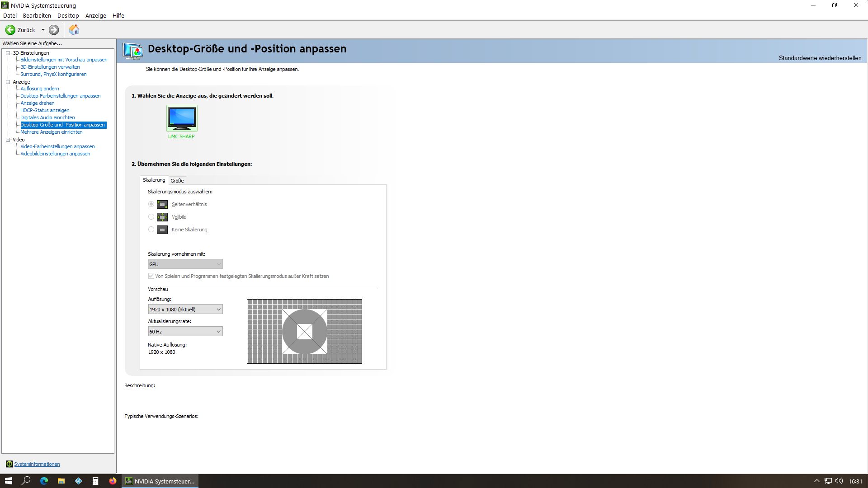Toggle override scaling mode checkbox
868x488 pixels.
click(151, 276)
